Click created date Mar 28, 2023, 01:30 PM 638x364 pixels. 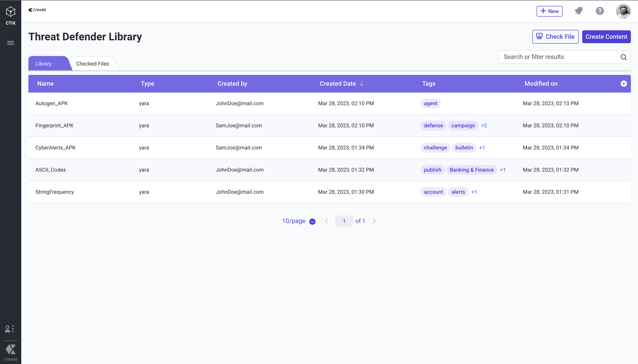coord(346,192)
